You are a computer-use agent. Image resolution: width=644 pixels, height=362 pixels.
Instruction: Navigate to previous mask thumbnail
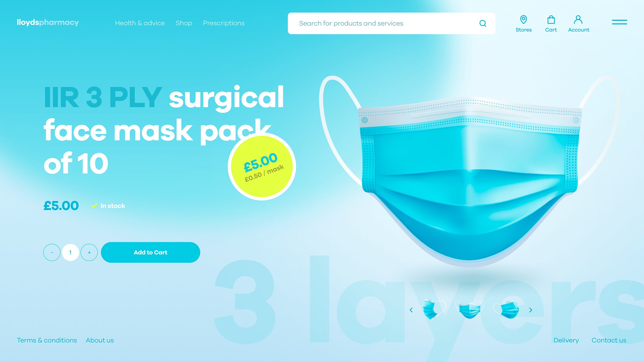411,309
